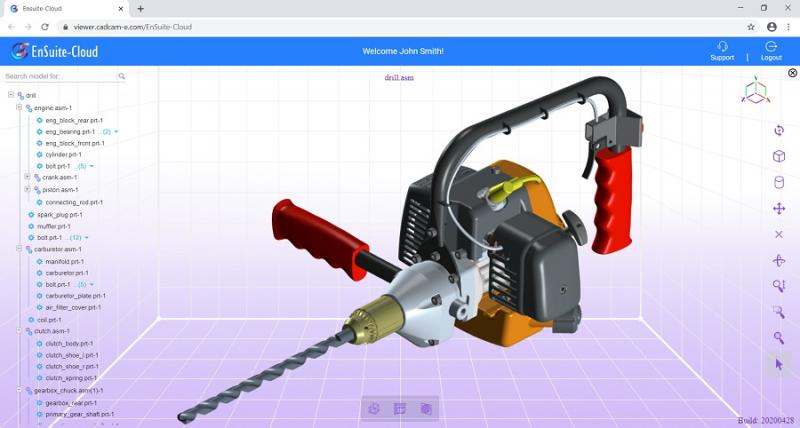Activate the pan (four-arrow) tool
The width and height of the screenshot is (800, 428).
click(x=779, y=208)
